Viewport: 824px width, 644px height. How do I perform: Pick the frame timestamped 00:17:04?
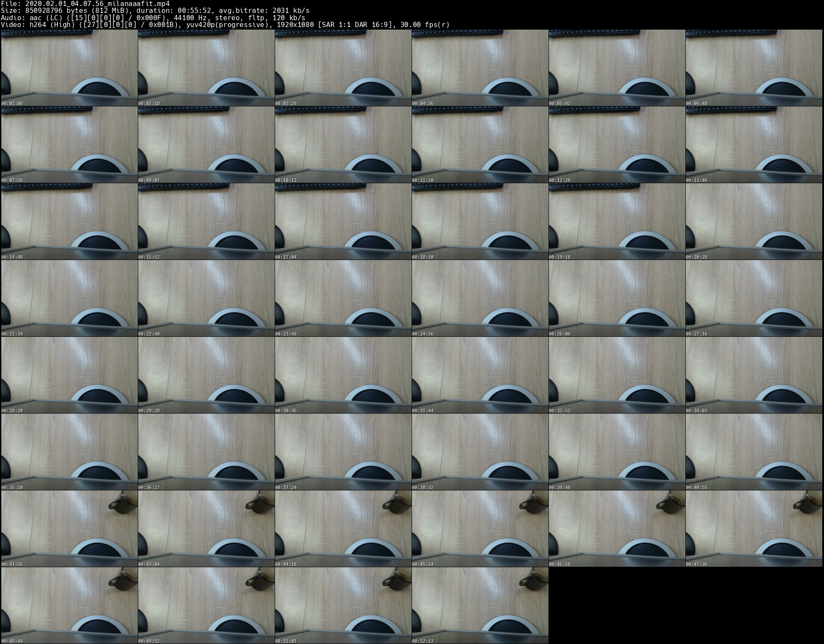tap(343, 221)
